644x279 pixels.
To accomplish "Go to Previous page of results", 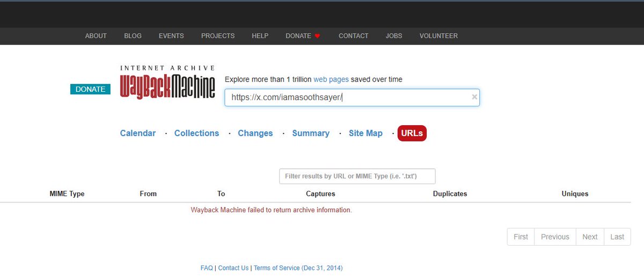I will (555, 237).
